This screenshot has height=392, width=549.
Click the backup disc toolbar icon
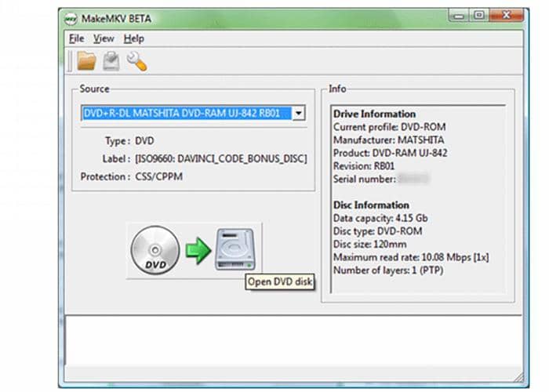[x=111, y=61]
